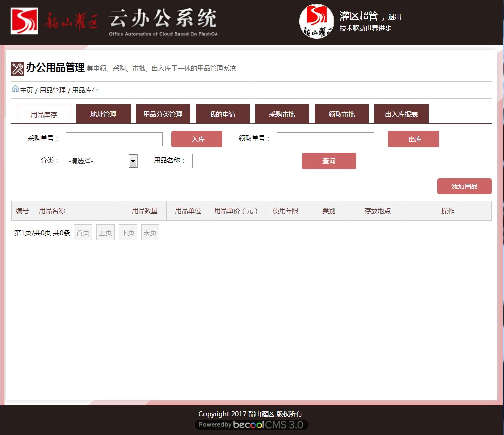Click the 添加用品 button
This screenshot has height=435, width=504.
464,186
